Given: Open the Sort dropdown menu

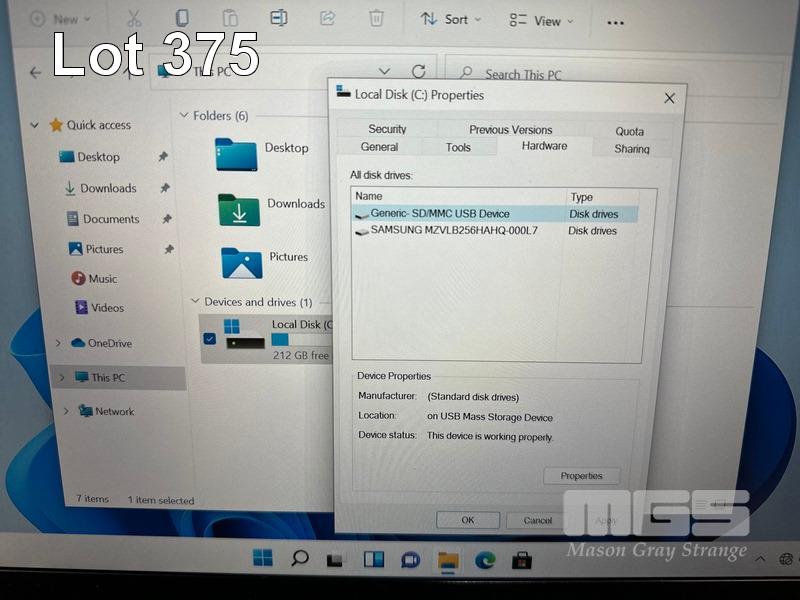Looking at the screenshot, I should tap(450, 20).
